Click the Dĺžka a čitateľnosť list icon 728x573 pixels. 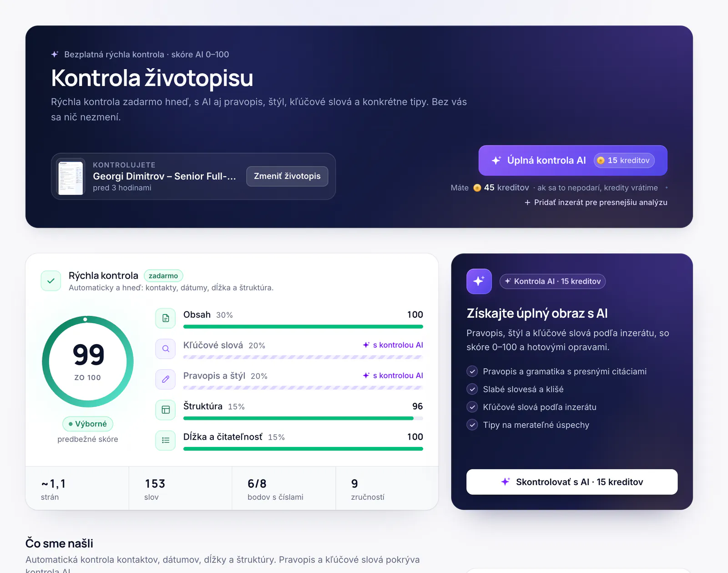(x=166, y=440)
